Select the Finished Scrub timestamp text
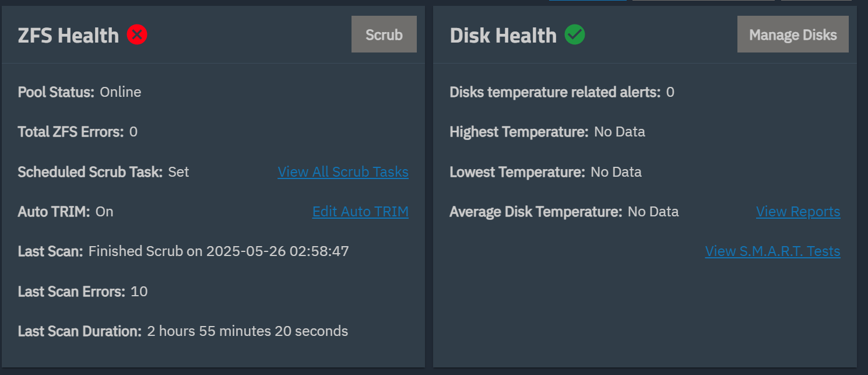 pyautogui.click(x=219, y=251)
